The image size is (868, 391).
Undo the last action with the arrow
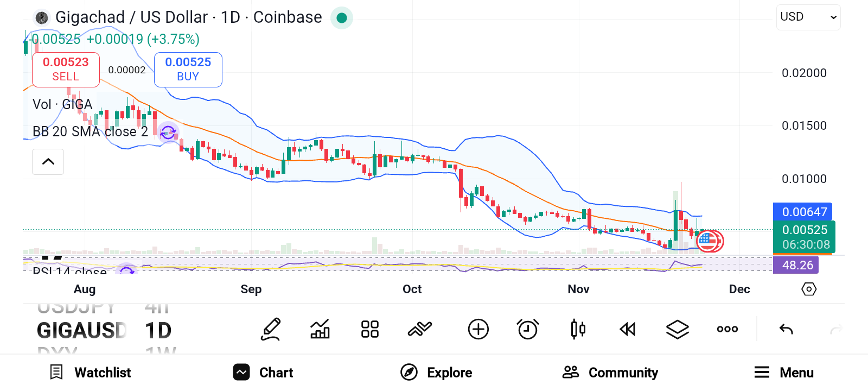[786, 329]
